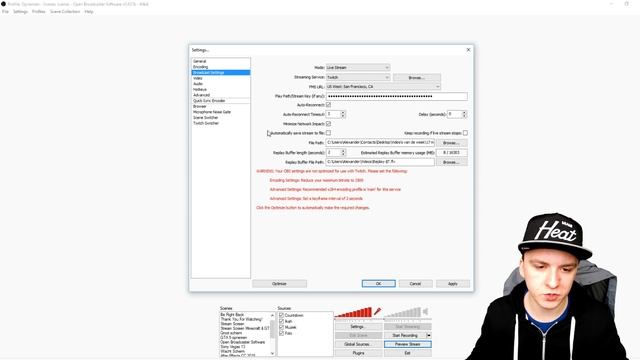Enable Automatically save stream to file

tap(328, 133)
